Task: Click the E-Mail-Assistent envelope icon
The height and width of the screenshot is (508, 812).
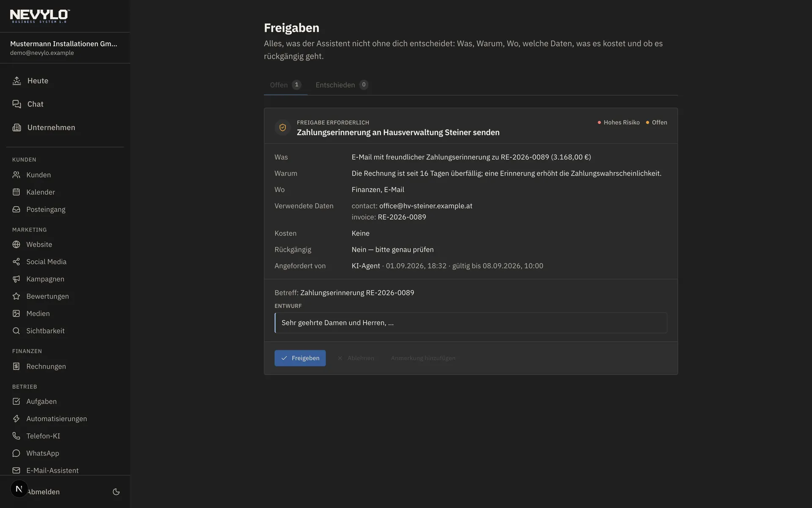Action: [x=16, y=470]
